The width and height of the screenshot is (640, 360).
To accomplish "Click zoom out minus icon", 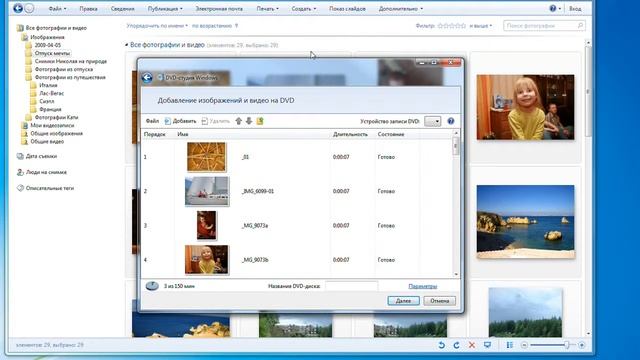I will pyautogui.click(x=524, y=345).
